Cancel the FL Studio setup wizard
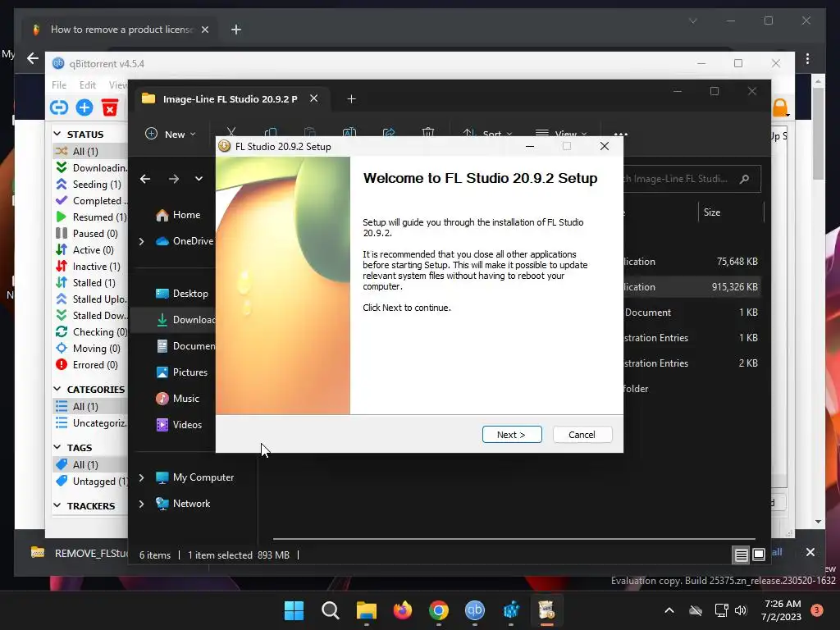The width and height of the screenshot is (840, 630). coord(582,435)
